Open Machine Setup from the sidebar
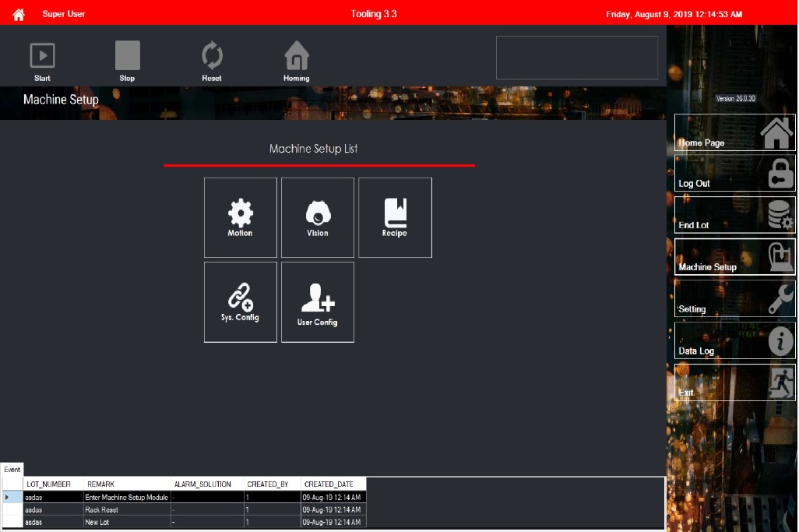The image size is (799, 532). (732, 259)
